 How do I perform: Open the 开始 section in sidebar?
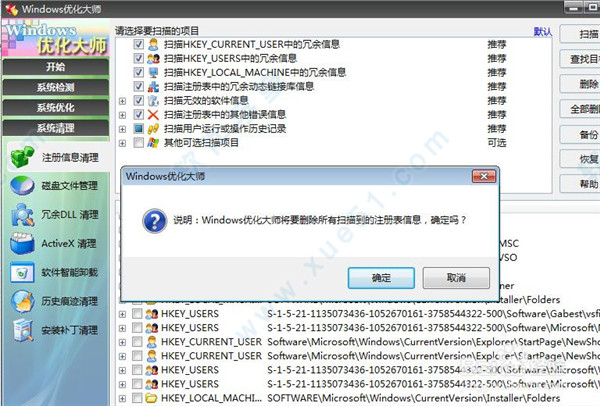pyautogui.click(x=55, y=67)
